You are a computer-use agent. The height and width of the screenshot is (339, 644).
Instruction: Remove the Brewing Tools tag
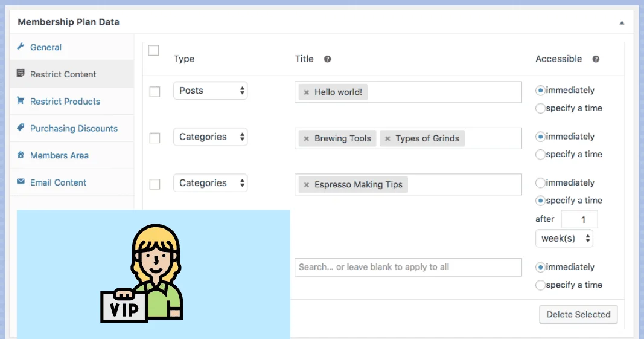(307, 138)
